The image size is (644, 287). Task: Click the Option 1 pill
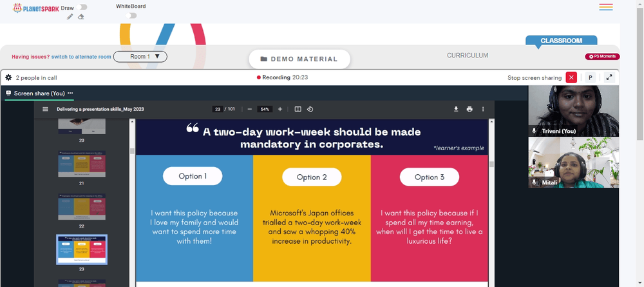(x=193, y=177)
